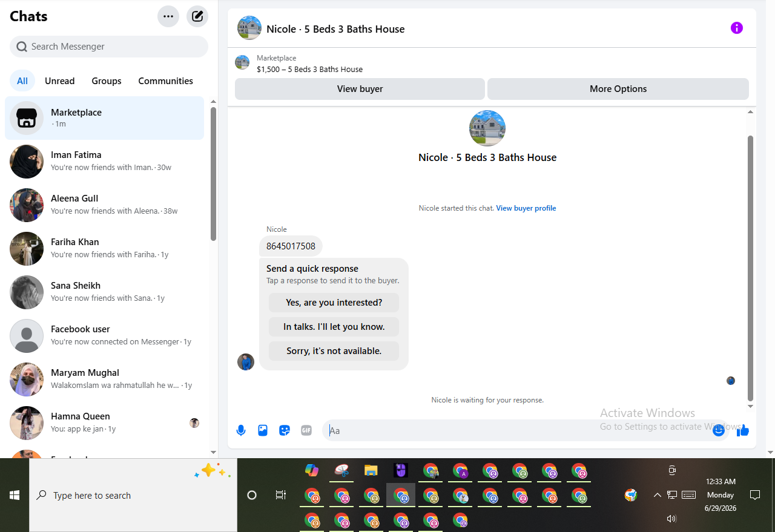
Task: Open the Marketplace chat
Action: pos(105,118)
